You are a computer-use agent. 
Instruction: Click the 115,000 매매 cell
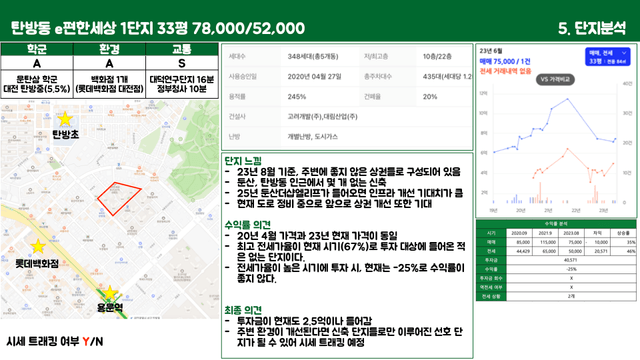tap(545, 242)
